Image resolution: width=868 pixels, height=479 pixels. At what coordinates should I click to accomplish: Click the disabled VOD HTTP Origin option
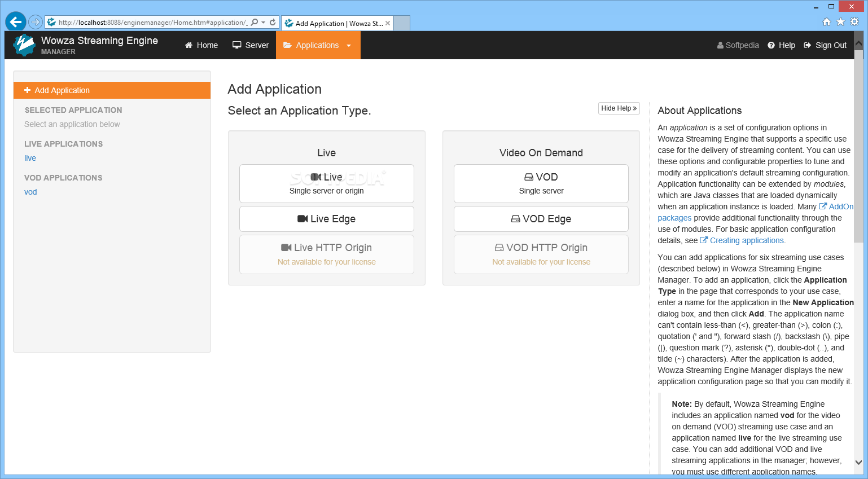541,254
